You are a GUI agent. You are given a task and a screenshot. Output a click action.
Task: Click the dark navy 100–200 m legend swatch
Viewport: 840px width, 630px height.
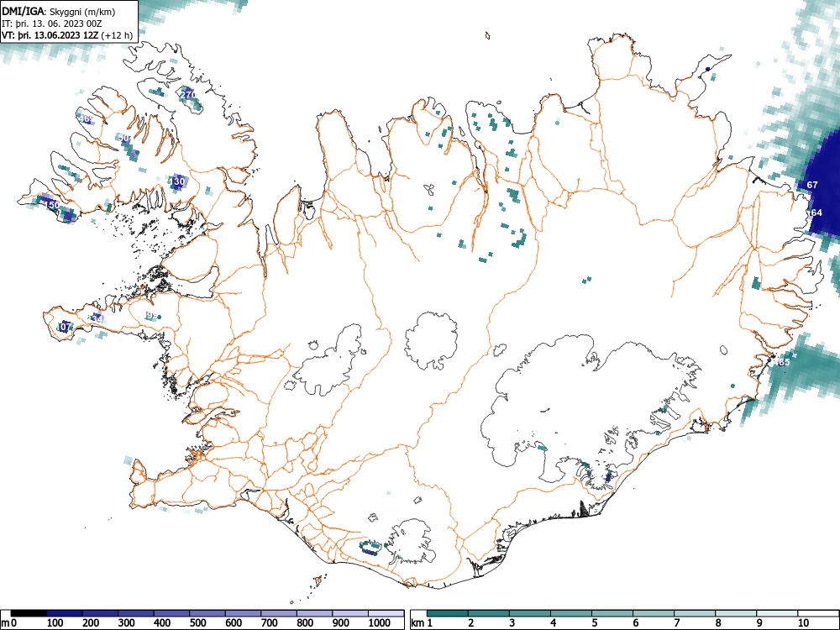point(65,613)
